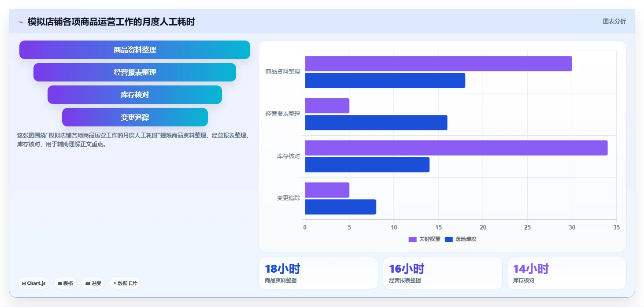This screenshot has width=644, height=307.
Task: Click the 经营报表整理 y-axis label
Action: [283, 114]
